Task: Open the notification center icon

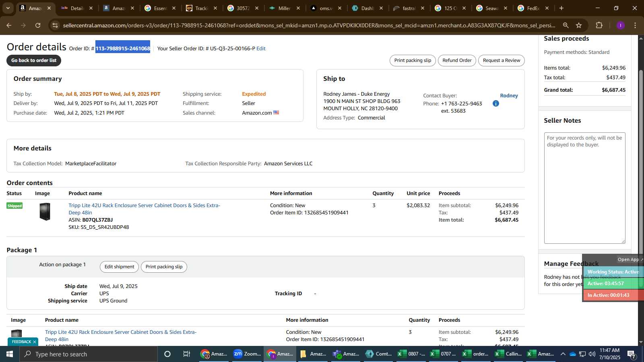Action: (x=632, y=354)
